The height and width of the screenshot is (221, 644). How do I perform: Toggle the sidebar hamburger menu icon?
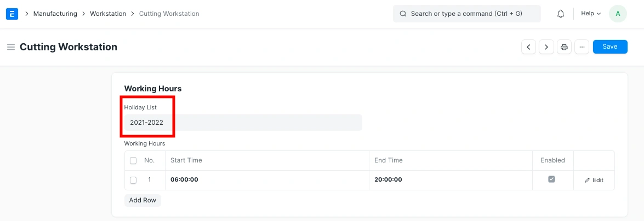click(x=10, y=47)
